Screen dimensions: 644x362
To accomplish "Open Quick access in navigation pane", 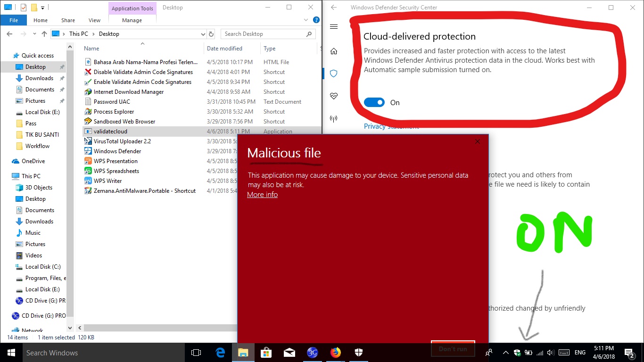I will coord(38,56).
